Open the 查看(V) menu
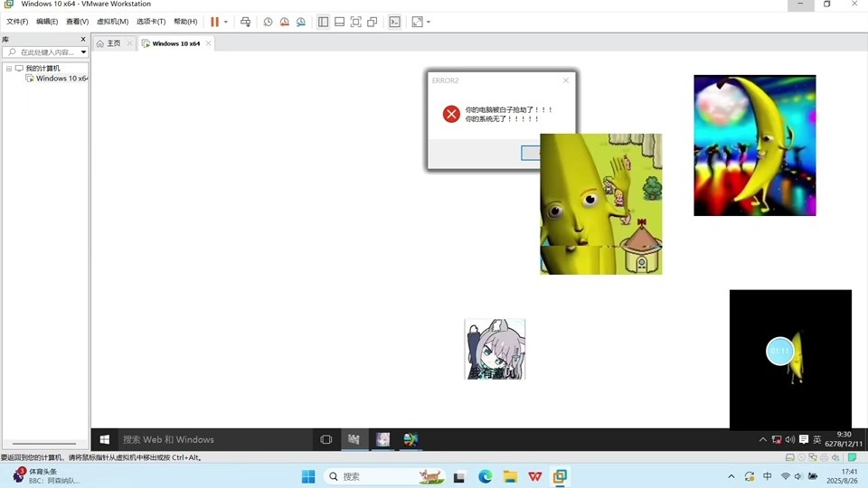868x488 pixels. [x=77, y=22]
